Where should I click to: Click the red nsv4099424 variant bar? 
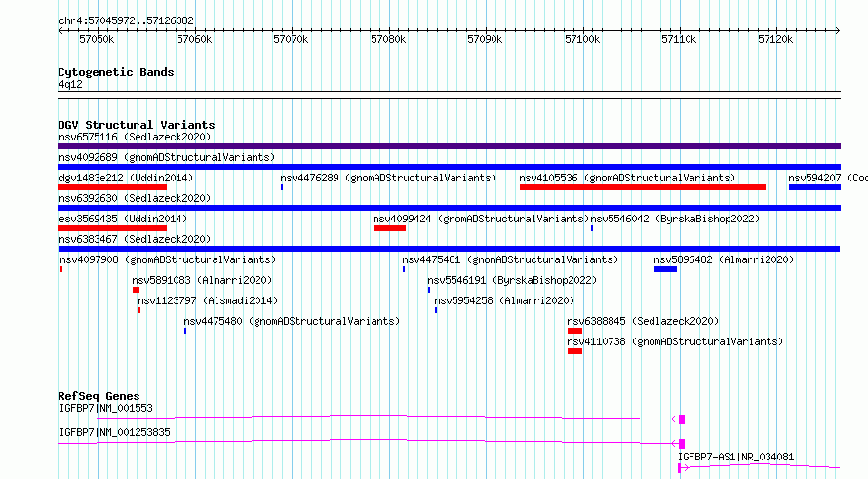coord(390,228)
